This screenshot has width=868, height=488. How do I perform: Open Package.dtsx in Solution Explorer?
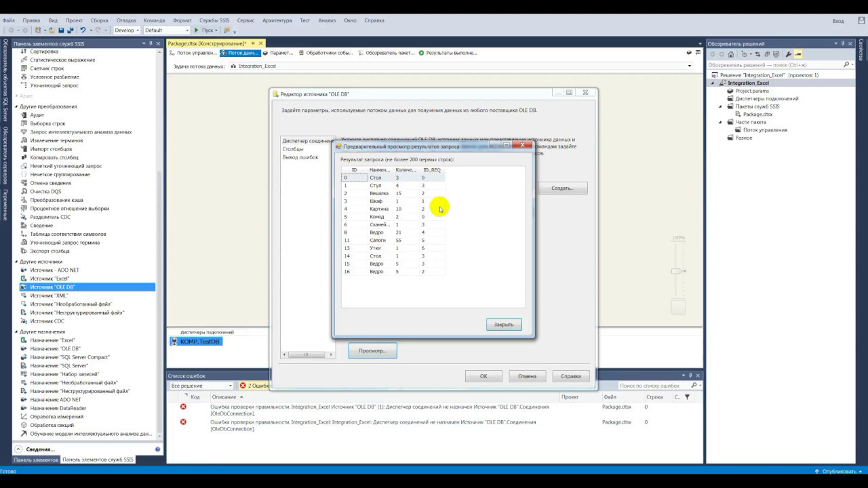tap(757, 115)
